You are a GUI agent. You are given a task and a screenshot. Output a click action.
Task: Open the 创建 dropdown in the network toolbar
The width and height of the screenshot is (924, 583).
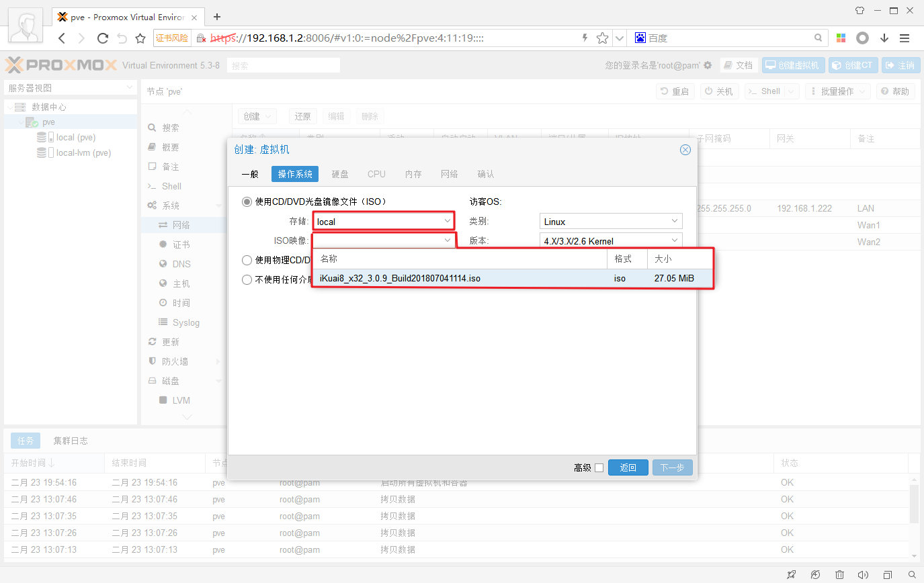click(257, 116)
